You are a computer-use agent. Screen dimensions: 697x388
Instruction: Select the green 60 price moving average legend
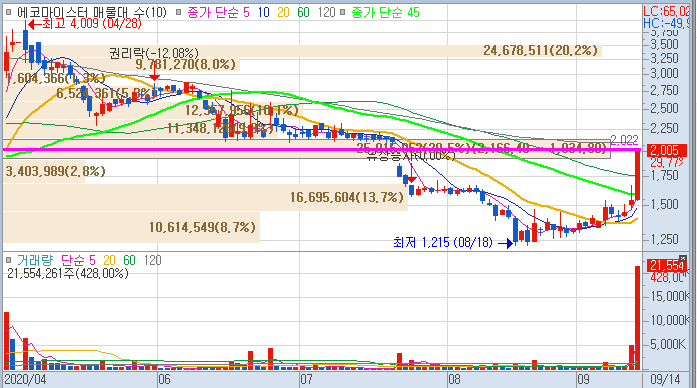[x=303, y=12]
